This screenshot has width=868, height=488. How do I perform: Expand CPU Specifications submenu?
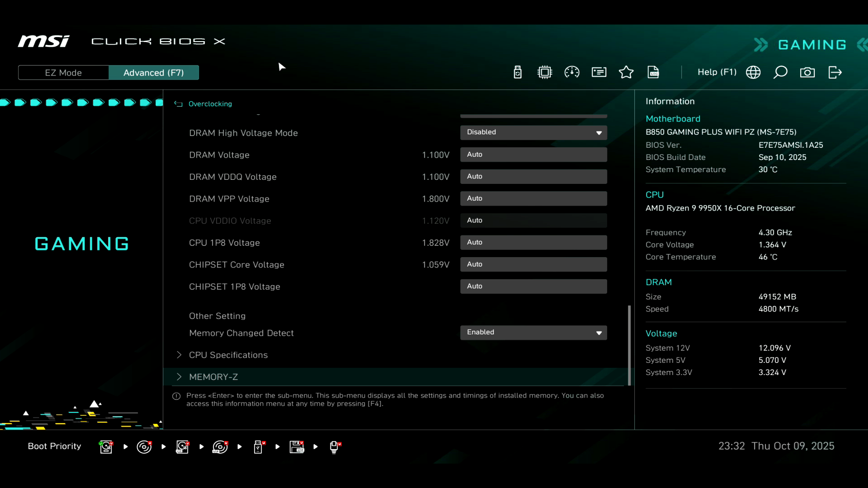tap(228, 355)
